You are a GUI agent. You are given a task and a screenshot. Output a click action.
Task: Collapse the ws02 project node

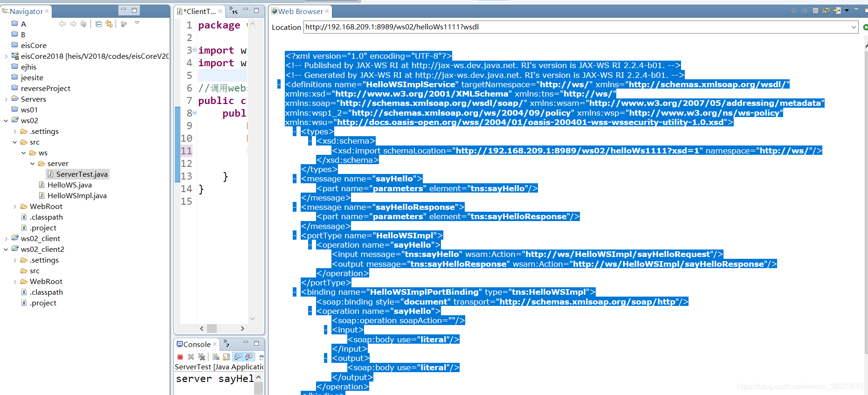pos(6,120)
